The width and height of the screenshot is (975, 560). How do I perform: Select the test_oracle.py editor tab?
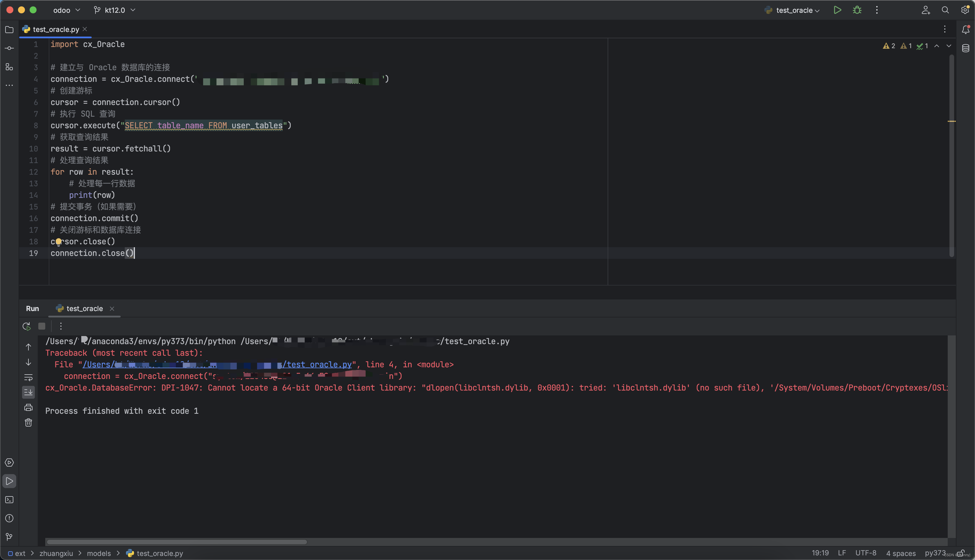pos(55,29)
